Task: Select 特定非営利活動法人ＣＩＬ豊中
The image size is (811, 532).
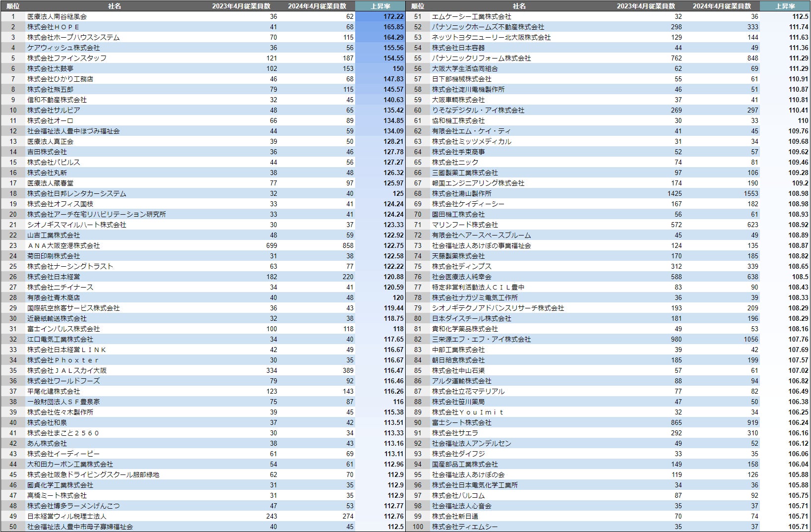Action: (x=478, y=287)
